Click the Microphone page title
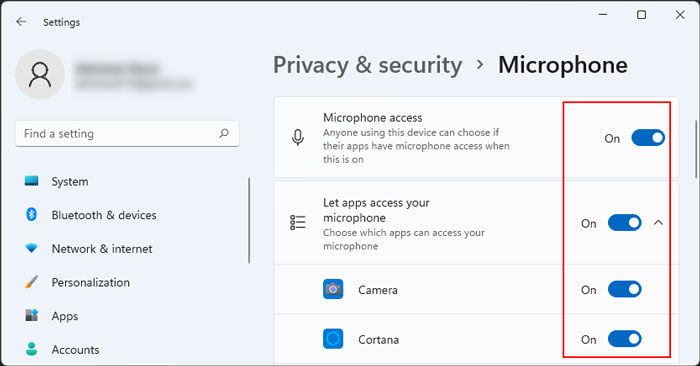 pos(563,65)
